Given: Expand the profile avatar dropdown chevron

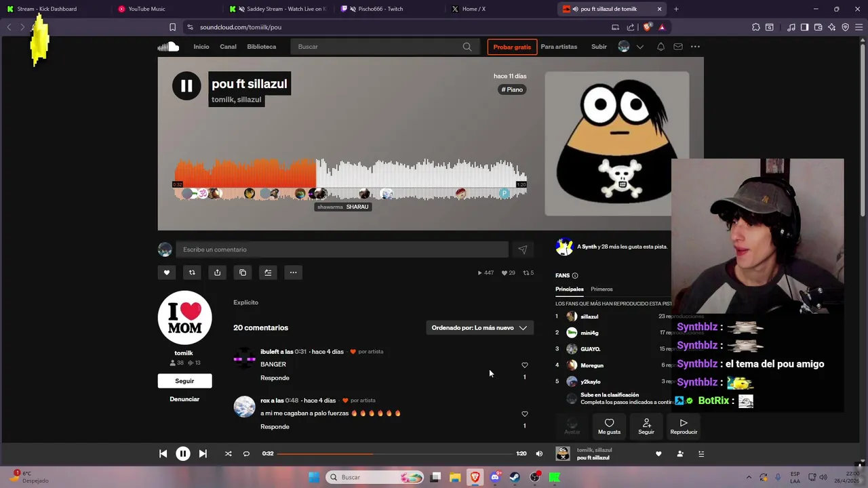Looking at the screenshot, I should click(639, 47).
